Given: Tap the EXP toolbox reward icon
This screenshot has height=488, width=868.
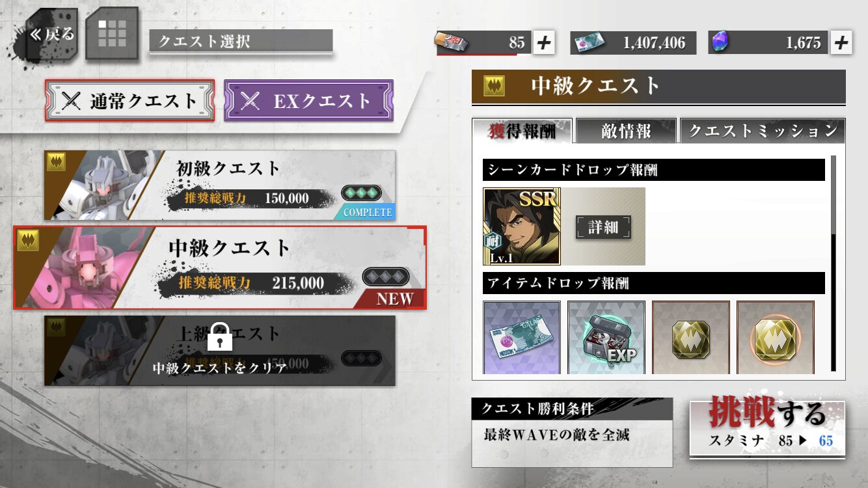Looking at the screenshot, I should pyautogui.click(x=606, y=338).
